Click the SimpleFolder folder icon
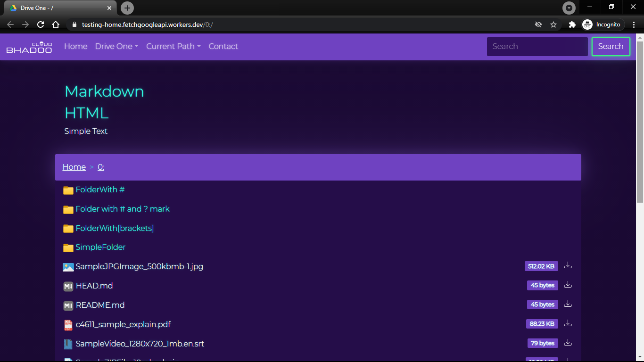 click(68, 247)
